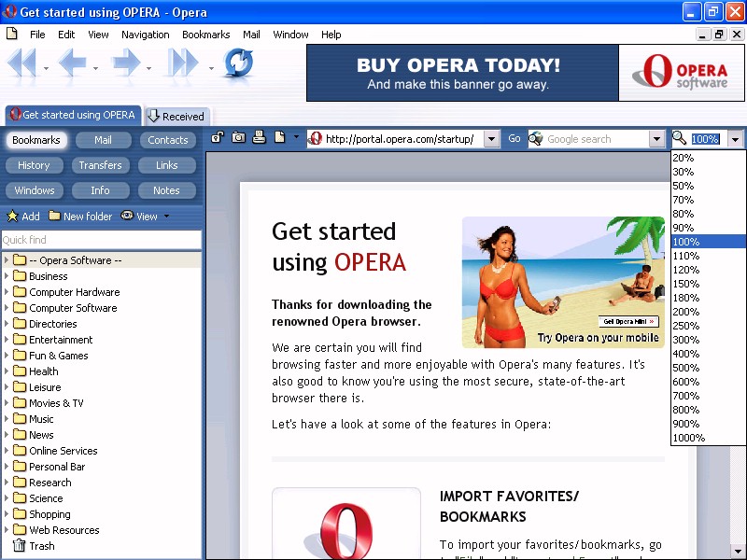Open the Mail menu in the menu bar
The height and width of the screenshot is (560, 747).
click(x=251, y=35)
